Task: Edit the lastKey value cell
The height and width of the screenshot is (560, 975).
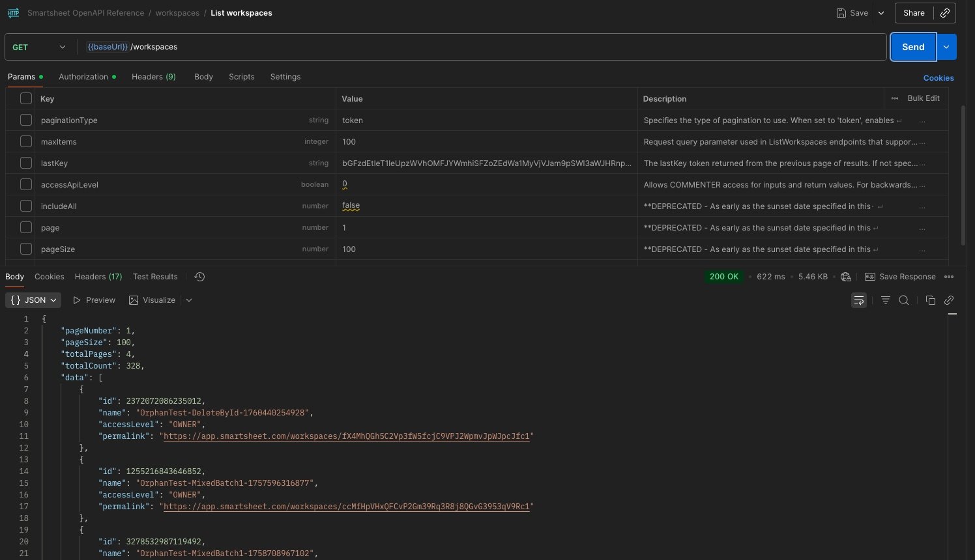Action: coord(487,163)
